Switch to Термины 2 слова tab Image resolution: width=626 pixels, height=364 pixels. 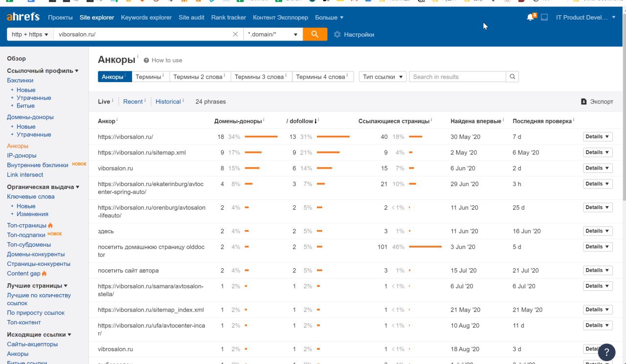[x=200, y=77]
